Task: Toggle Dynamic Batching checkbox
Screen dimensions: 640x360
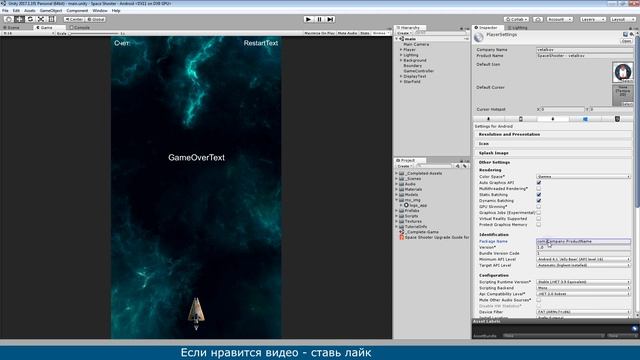Action: point(539,200)
